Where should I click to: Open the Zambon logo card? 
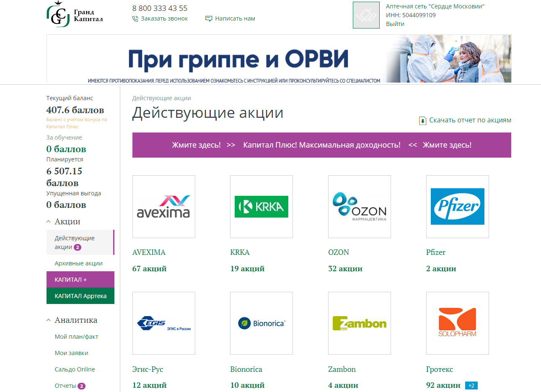360,323
